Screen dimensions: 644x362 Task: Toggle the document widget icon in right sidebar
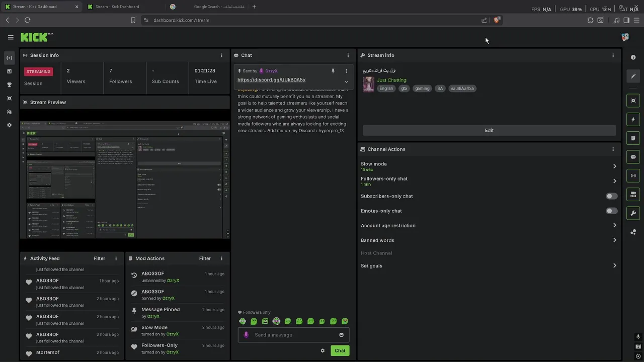coord(633,138)
